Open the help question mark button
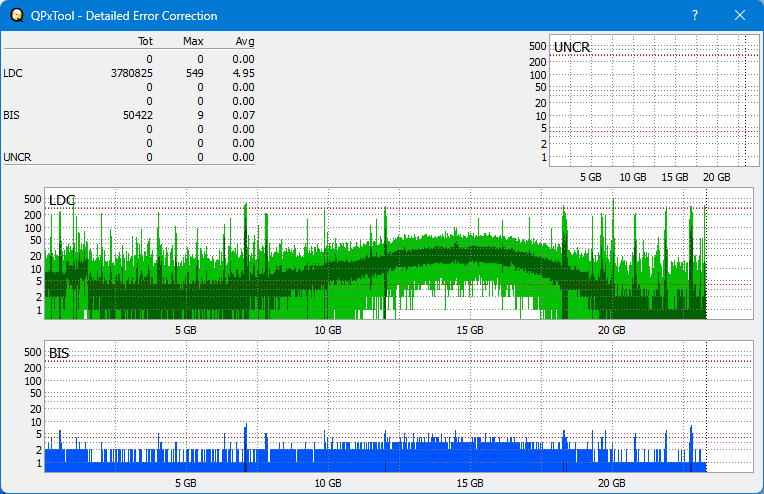The height and width of the screenshot is (494, 764). pyautogui.click(x=695, y=16)
